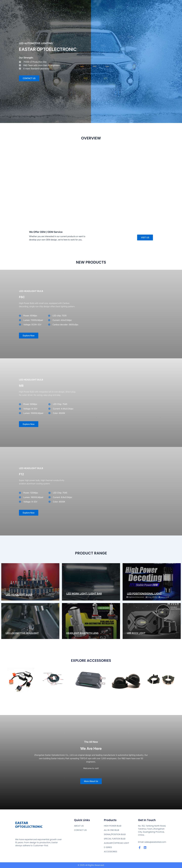Screen dimensions: 182x868
Task: Click the NEW PRODUCTS heading
Action: coord(91,262)
